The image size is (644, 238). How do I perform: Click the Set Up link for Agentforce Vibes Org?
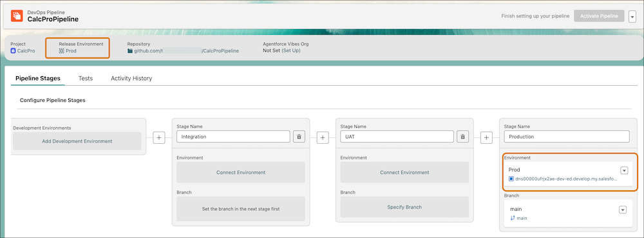pos(291,50)
